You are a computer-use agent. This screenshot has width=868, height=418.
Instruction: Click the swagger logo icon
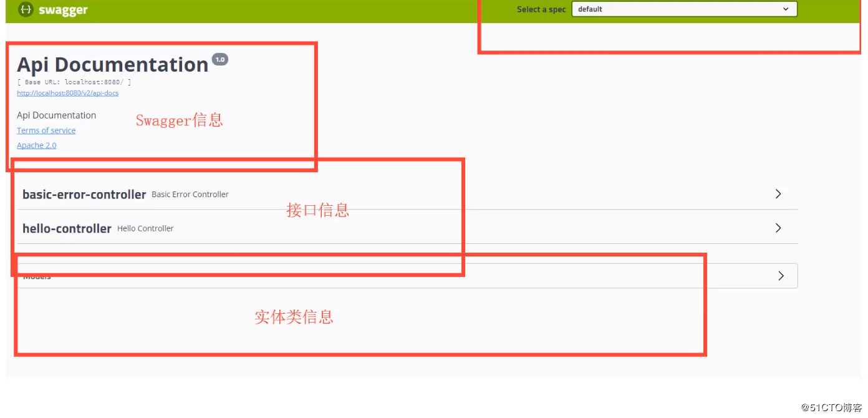click(x=26, y=9)
